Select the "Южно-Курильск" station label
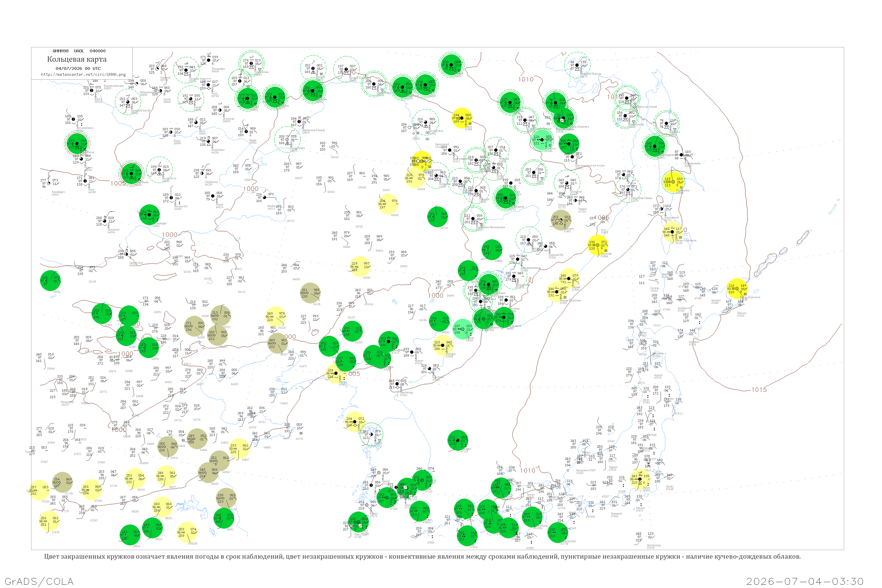Image resolution: width=882 pixels, height=588 pixels. click(x=750, y=297)
